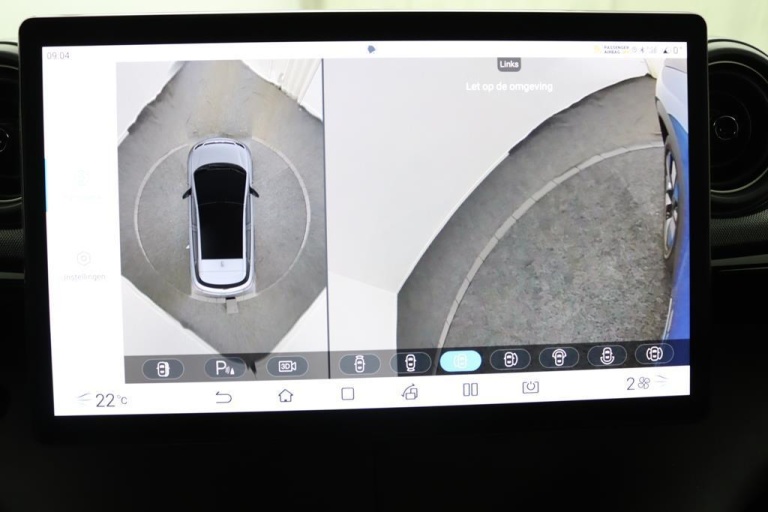Tap the screen rotate icon
768x512 pixels.
[x=409, y=391]
